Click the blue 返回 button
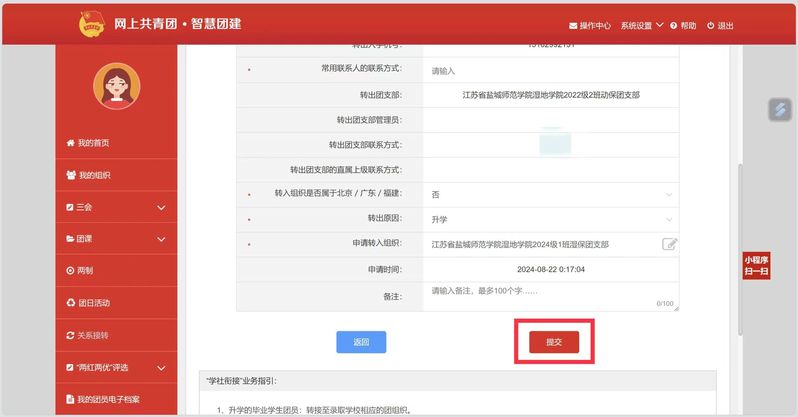Viewport: 798px width, 417px height. 361,342
